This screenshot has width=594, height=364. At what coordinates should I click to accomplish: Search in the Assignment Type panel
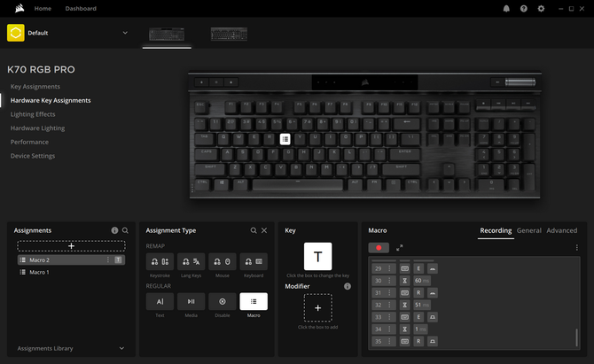[254, 230]
